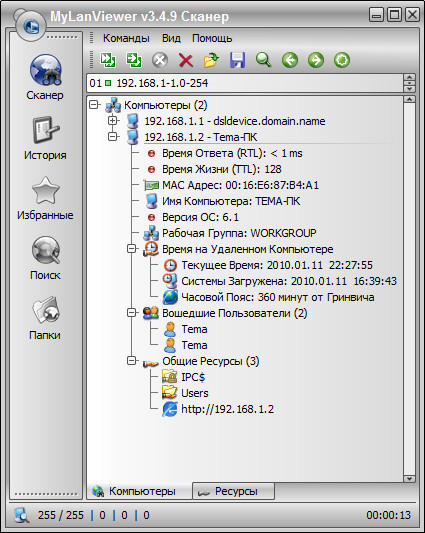The height and width of the screenshot is (533, 425).
Task: Click the green forward arrow icon
Action: 316,60
